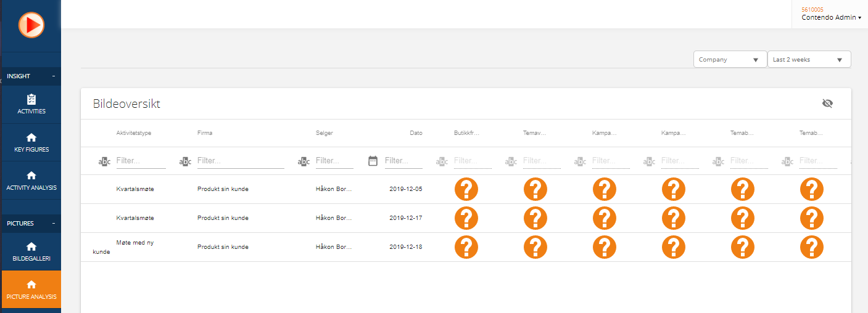Image resolution: width=868 pixels, height=313 pixels.
Task: Click the orange play logo icon
Action: (31, 25)
